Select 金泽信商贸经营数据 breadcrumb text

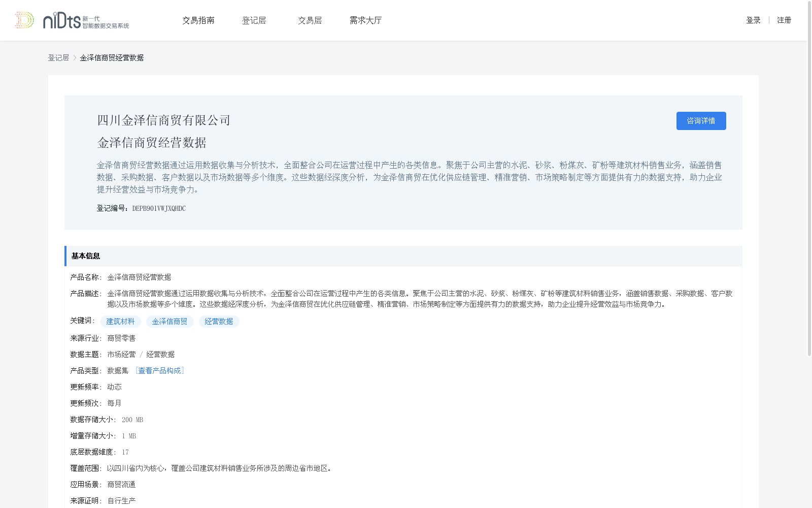[112, 58]
